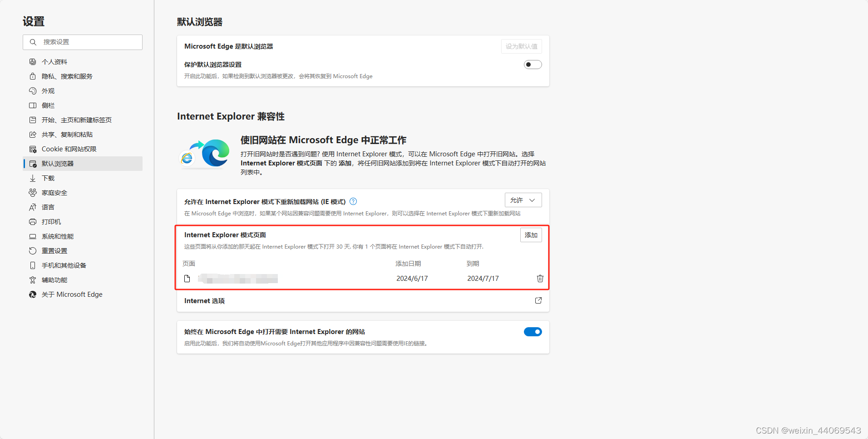Click the 2024/7/17 expiry date
This screenshot has height=439, width=868.
[483, 279]
